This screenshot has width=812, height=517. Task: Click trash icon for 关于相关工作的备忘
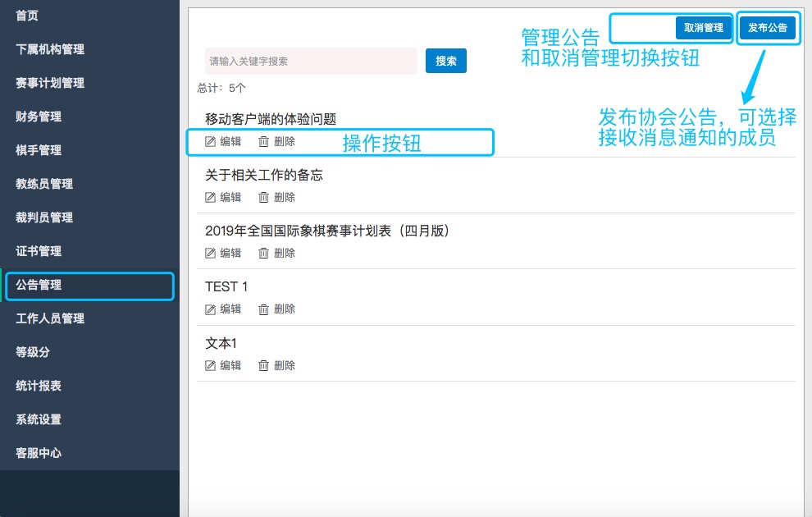(263, 198)
